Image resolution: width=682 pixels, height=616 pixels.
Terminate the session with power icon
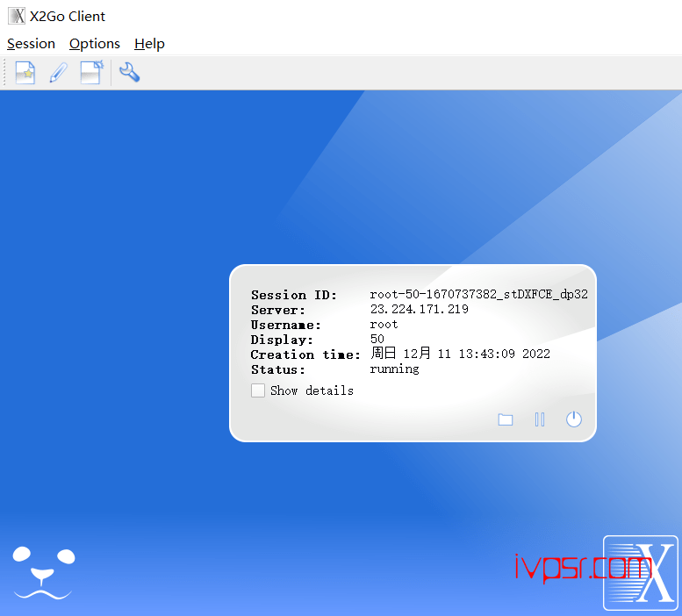tap(574, 419)
